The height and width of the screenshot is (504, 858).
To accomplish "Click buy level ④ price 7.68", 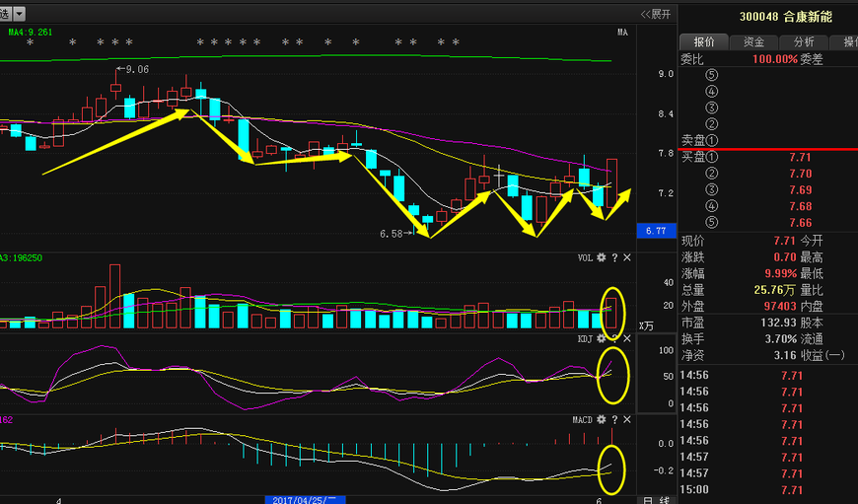I will coord(800,206).
